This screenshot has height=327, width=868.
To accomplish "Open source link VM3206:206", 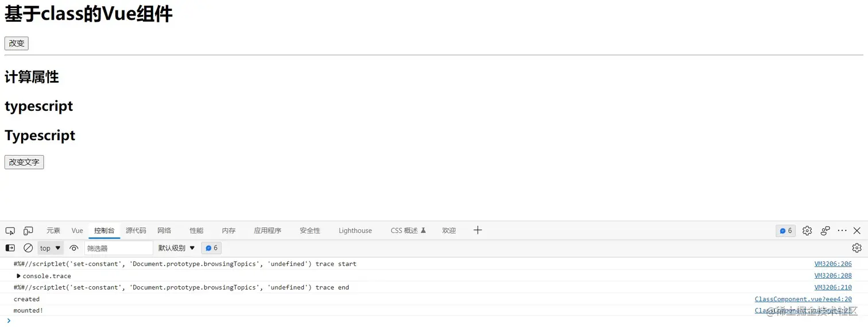I will tap(833, 264).
